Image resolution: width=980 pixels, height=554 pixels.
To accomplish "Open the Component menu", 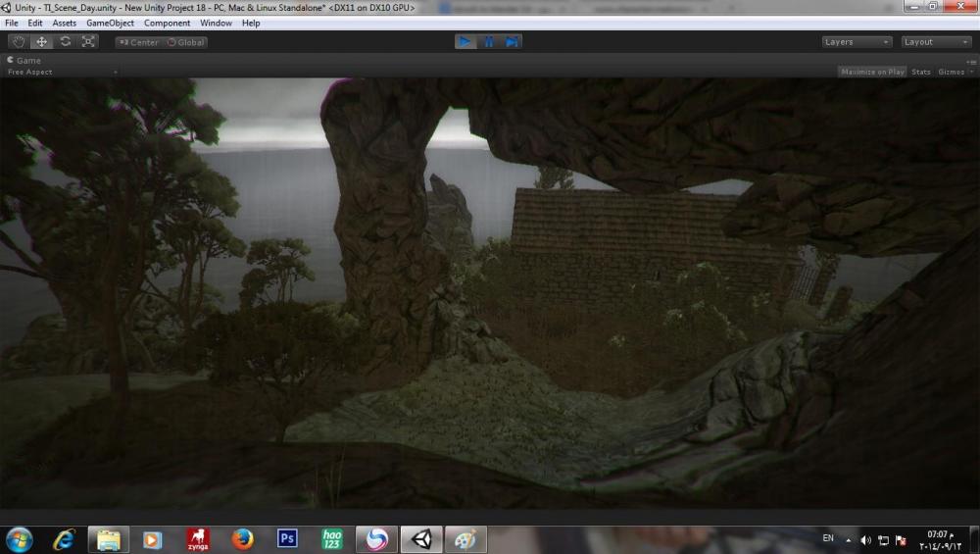I will [167, 24].
